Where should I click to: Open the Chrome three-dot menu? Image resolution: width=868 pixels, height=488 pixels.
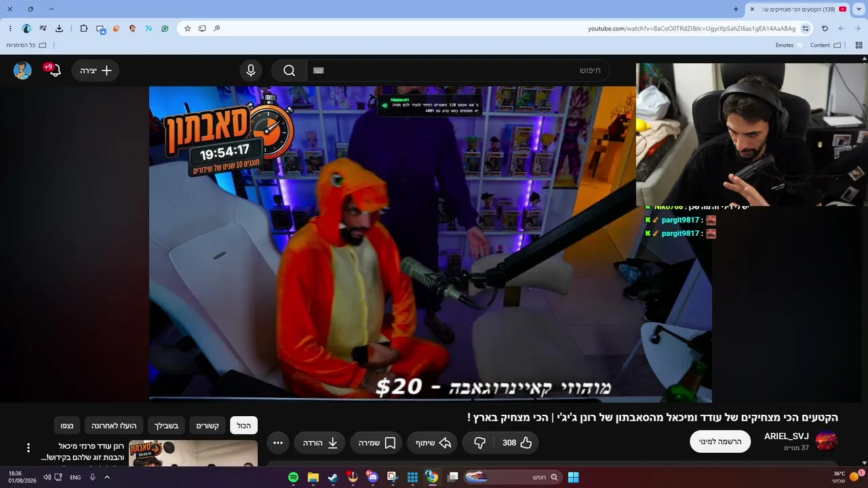pyautogui.click(x=10, y=28)
